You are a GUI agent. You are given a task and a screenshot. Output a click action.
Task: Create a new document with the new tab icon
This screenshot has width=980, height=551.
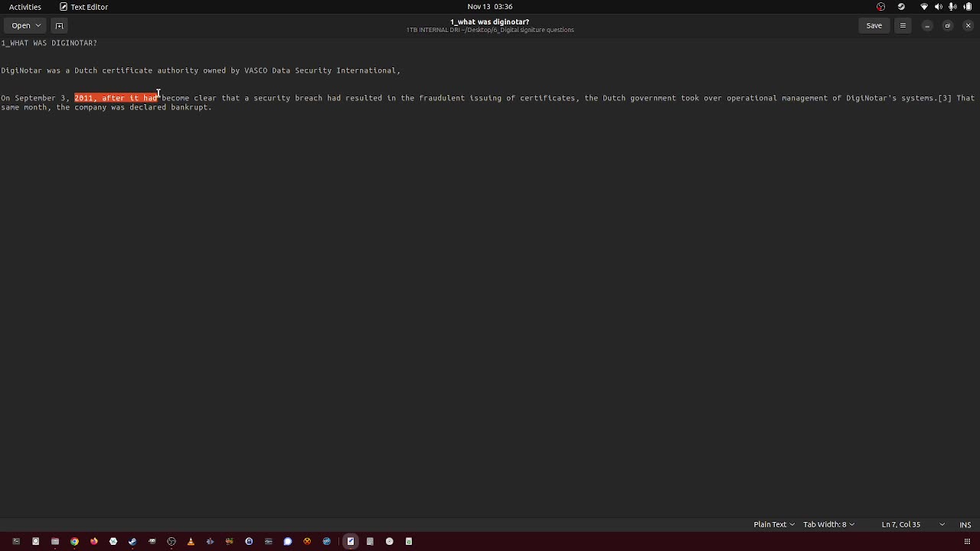pyautogui.click(x=59, y=25)
